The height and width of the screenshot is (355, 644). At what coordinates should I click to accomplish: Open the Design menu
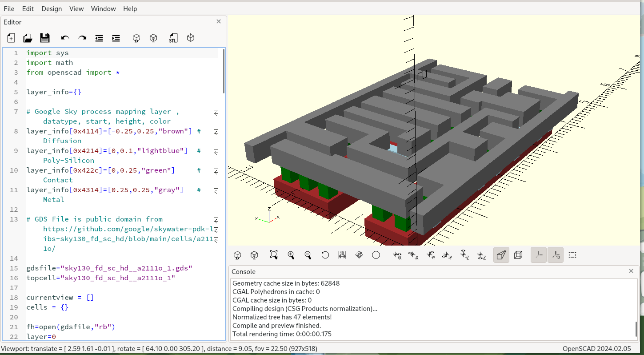(52, 9)
